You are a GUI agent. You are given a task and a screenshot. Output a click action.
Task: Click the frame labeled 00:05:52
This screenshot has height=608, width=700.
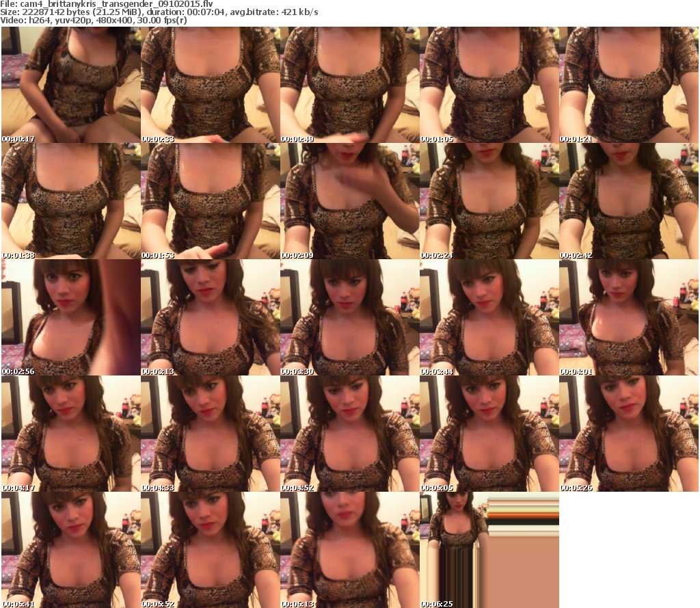point(211,549)
